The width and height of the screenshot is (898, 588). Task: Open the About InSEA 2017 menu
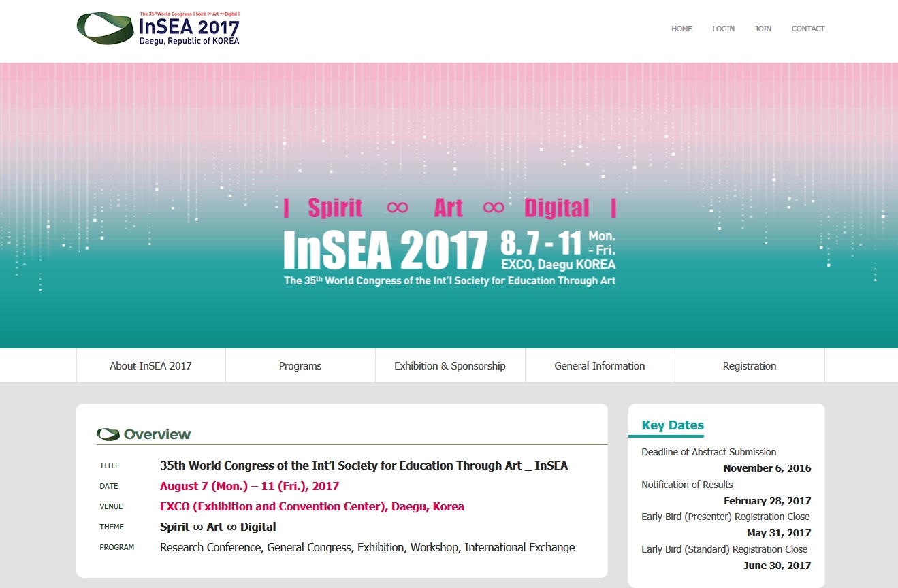150,365
